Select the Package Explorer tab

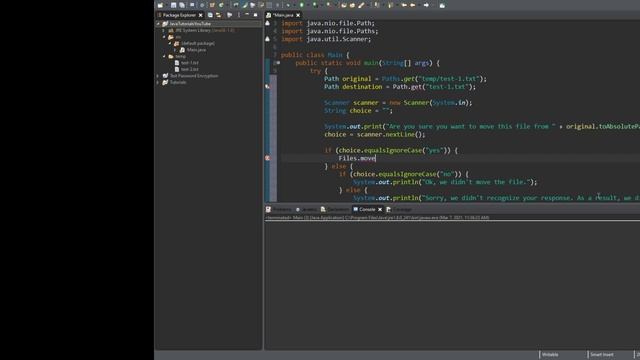(x=179, y=15)
